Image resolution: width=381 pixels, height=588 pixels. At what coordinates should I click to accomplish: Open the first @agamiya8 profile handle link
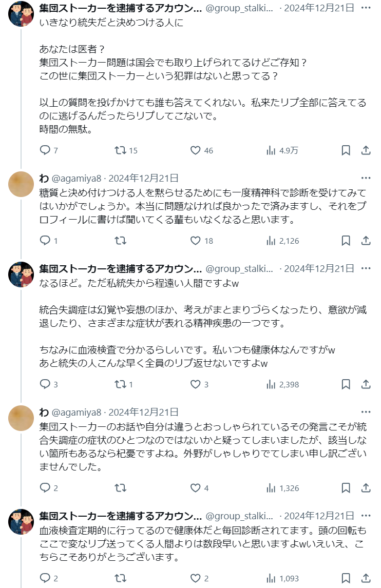tap(77, 179)
